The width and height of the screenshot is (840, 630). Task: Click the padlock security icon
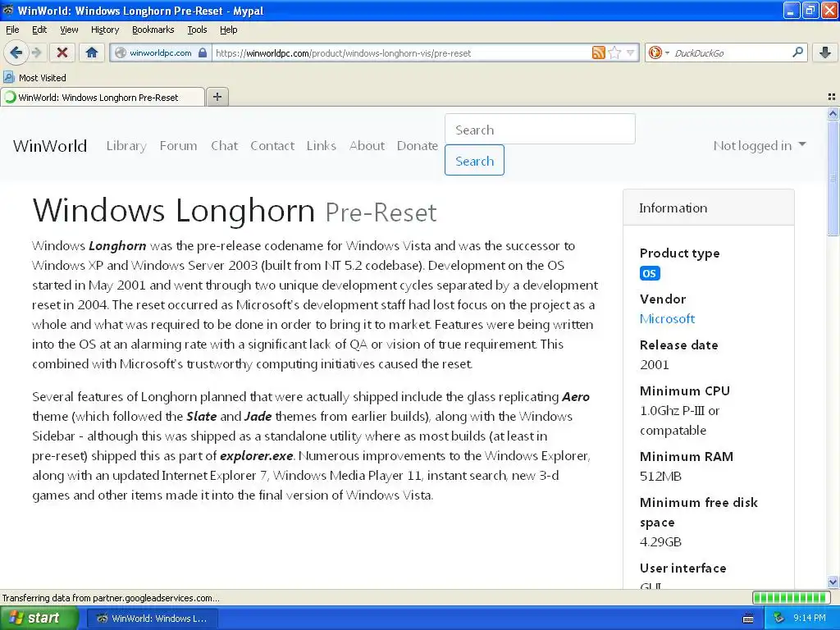(x=203, y=52)
